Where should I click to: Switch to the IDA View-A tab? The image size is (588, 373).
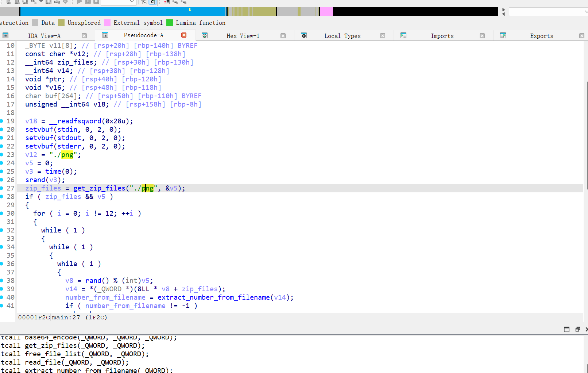tap(44, 36)
